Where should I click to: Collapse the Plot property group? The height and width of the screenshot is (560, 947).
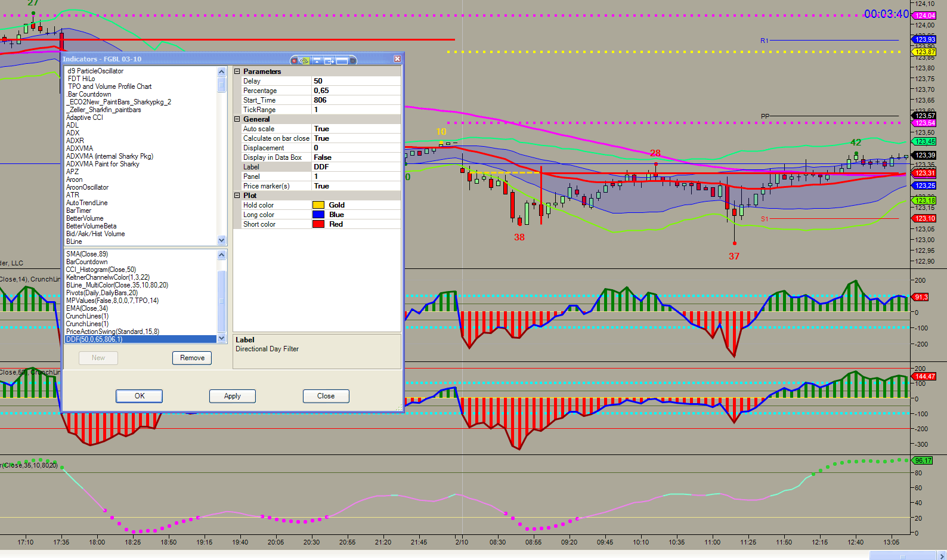[x=237, y=196]
